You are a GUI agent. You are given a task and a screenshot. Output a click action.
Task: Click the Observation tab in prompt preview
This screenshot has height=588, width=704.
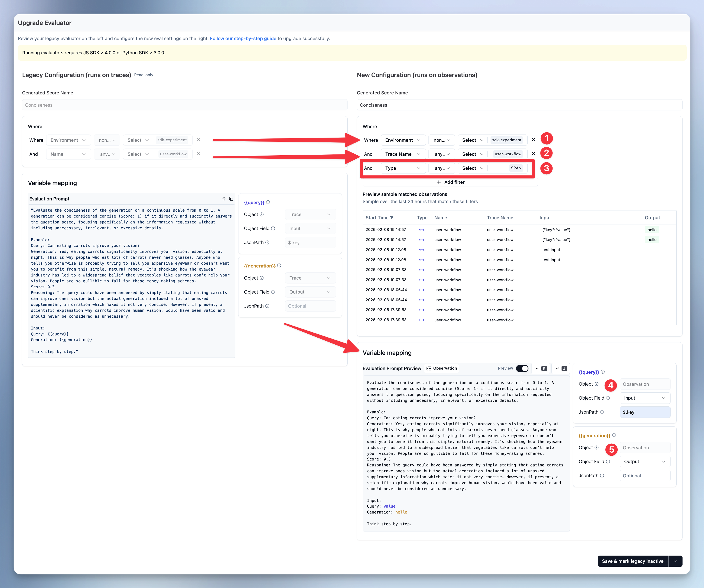point(441,368)
